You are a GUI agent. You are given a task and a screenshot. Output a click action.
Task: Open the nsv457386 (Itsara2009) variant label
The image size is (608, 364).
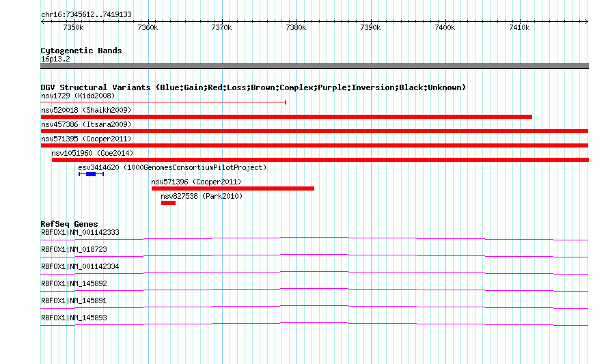point(86,124)
